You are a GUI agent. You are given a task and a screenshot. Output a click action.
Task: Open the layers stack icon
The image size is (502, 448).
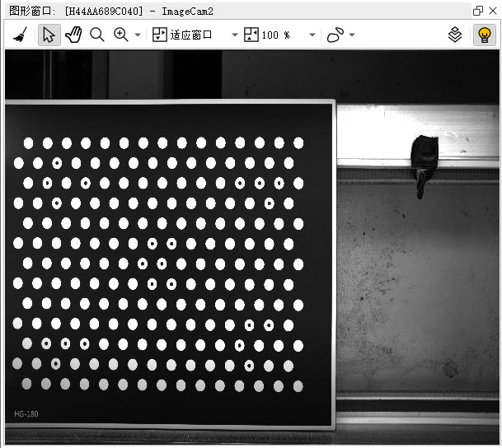tap(455, 35)
